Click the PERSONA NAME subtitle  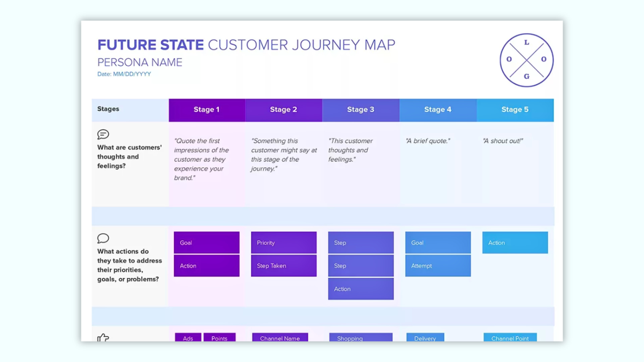point(140,62)
